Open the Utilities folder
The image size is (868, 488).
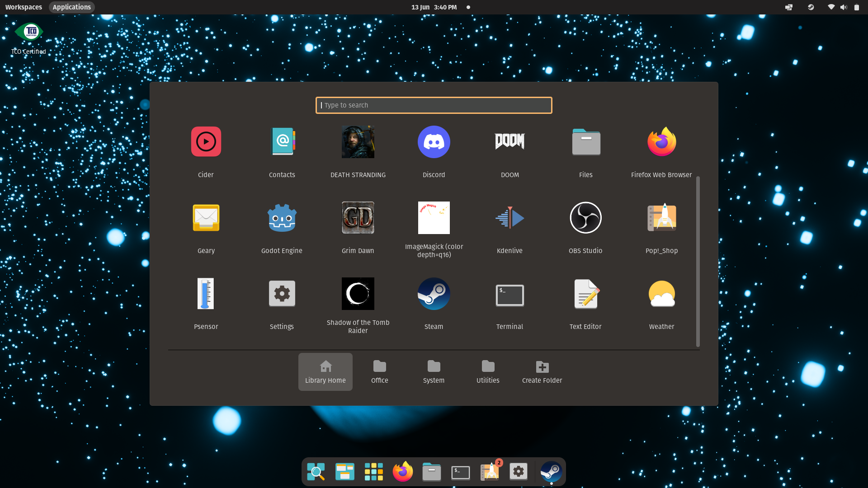(488, 372)
